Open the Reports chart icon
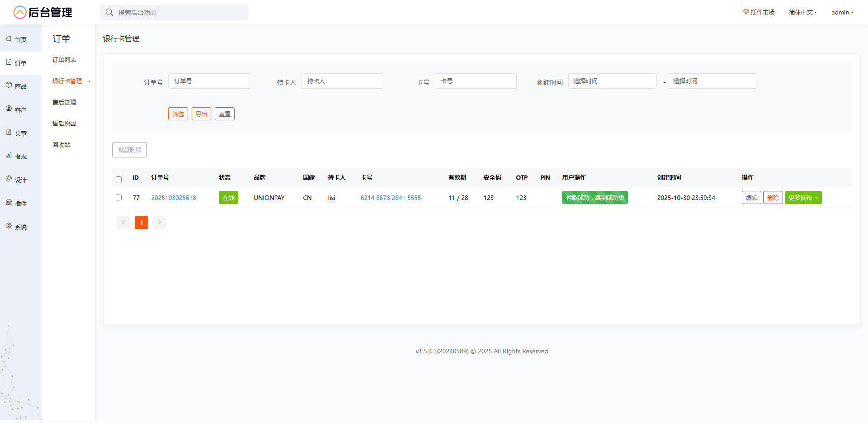This screenshot has height=423, width=868. pyautogui.click(x=9, y=156)
